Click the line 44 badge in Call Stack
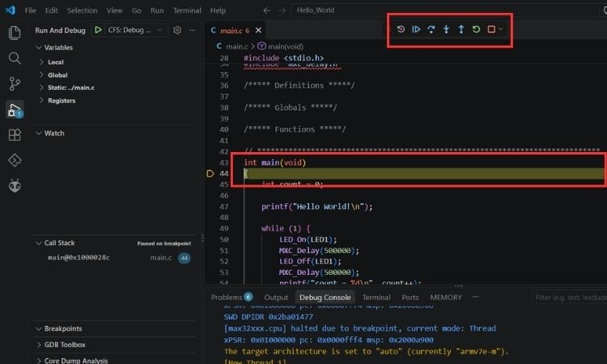Viewport: 607px width, 364px height. tap(185, 257)
